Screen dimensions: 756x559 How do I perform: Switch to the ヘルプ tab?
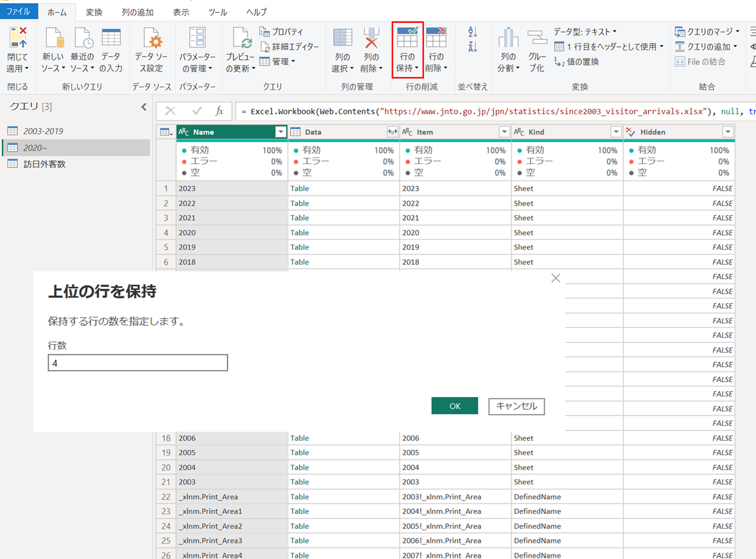[256, 12]
